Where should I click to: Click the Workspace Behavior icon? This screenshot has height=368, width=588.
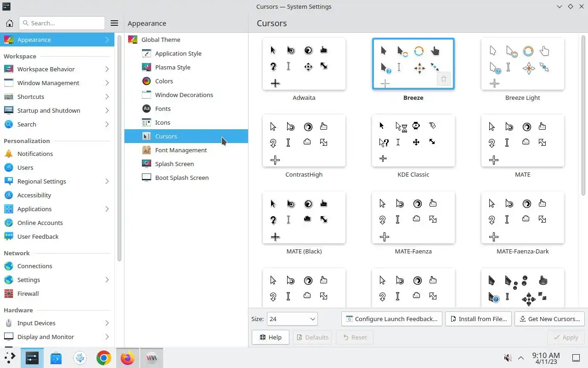pyautogui.click(x=9, y=69)
